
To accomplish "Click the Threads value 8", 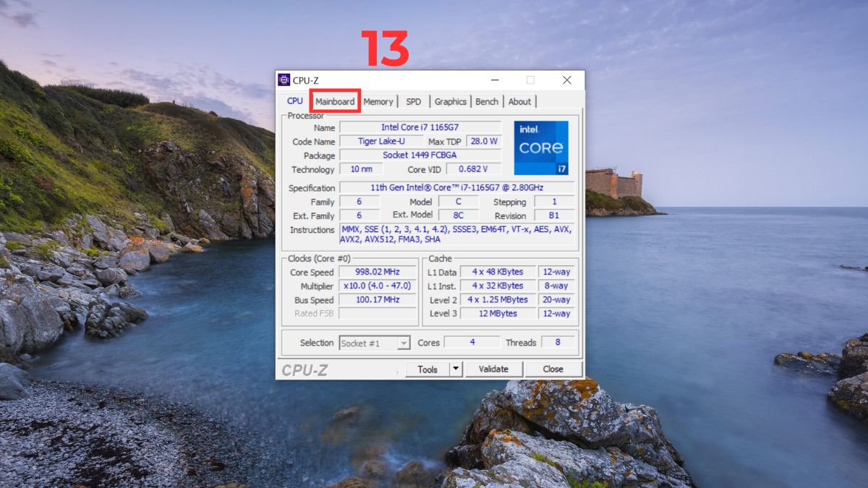I will (x=557, y=343).
